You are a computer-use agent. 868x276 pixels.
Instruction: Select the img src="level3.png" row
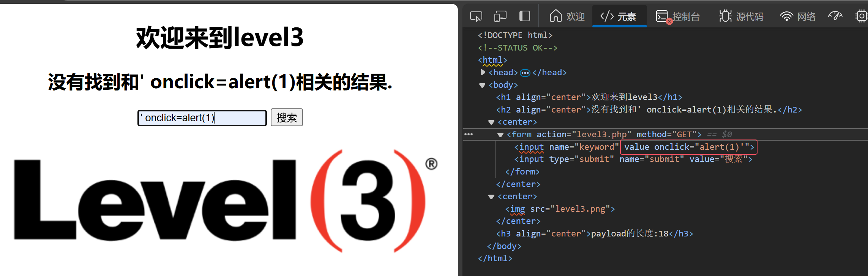pos(560,209)
